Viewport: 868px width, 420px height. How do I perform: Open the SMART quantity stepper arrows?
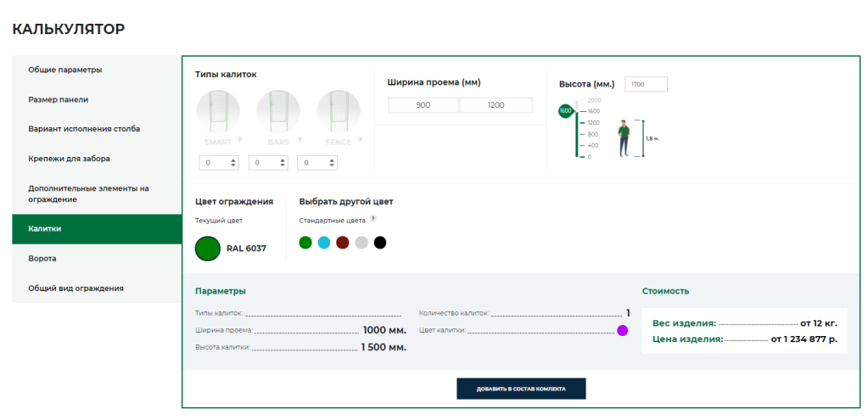pyautogui.click(x=233, y=162)
